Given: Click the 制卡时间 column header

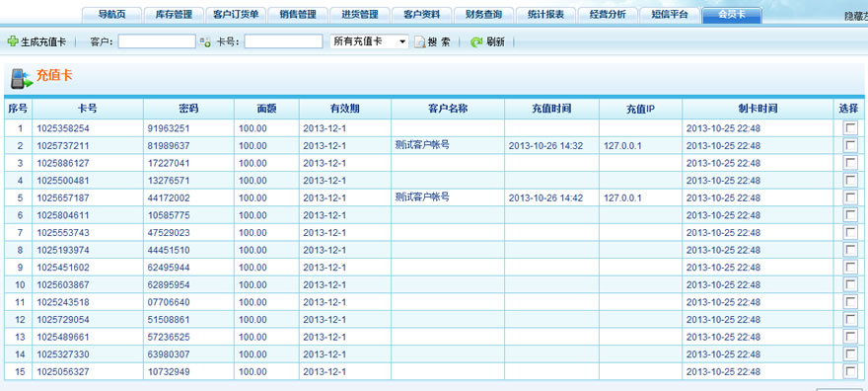Looking at the screenshot, I should pos(758,109).
